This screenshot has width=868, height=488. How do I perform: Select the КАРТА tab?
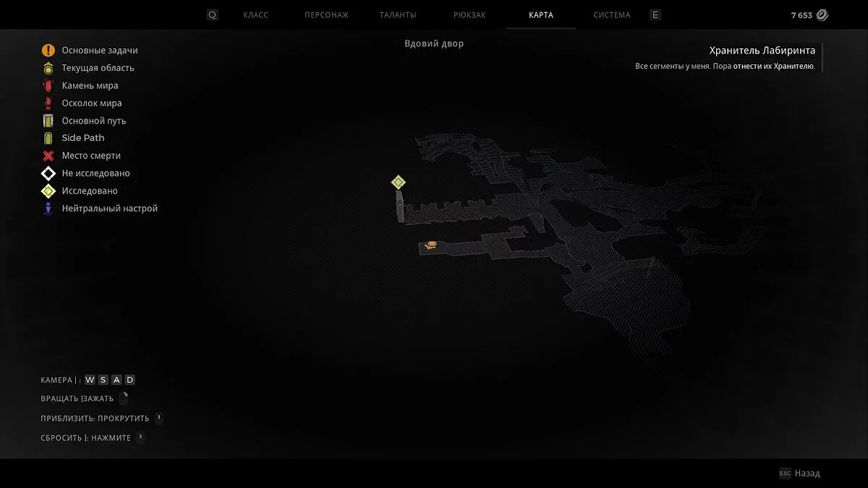point(541,15)
